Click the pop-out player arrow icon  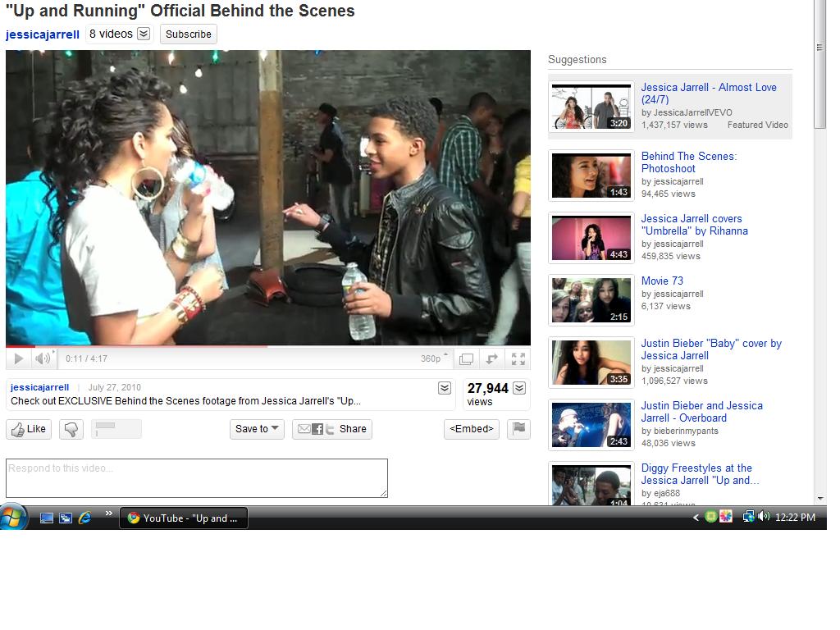coord(492,359)
